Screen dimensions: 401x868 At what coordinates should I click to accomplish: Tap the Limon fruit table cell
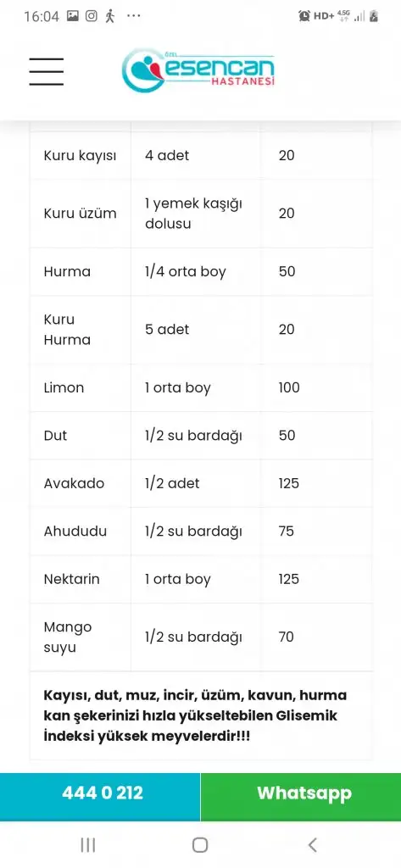[x=81, y=387]
